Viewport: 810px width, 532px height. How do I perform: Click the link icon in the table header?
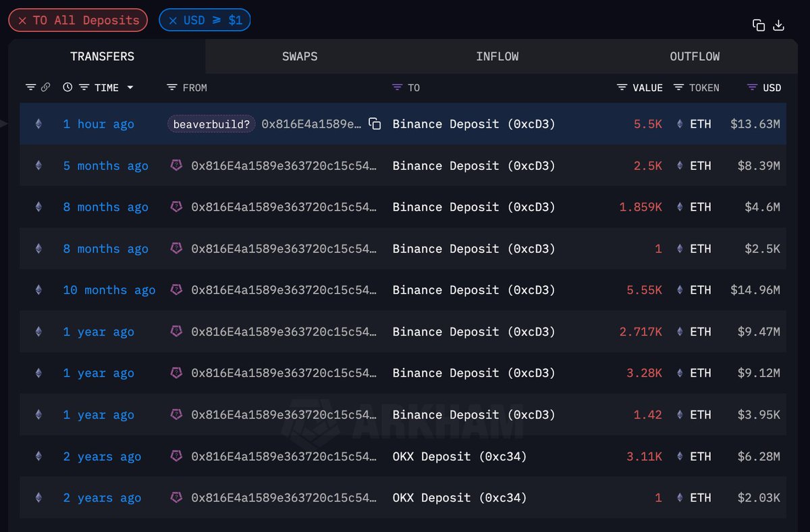pos(45,88)
